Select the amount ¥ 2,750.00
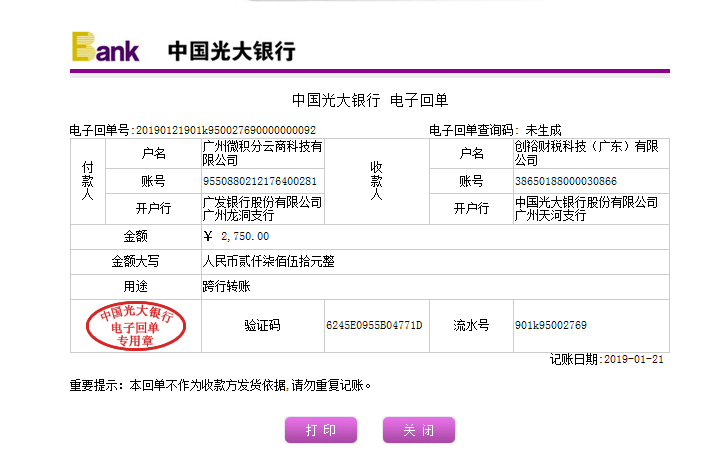Screen dimensions: 702x460 pyautogui.click(x=236, y=236)
